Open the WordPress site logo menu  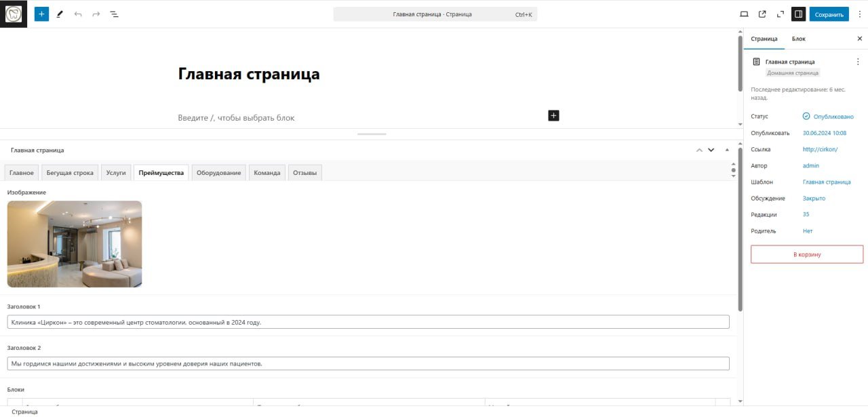(14, 14)
